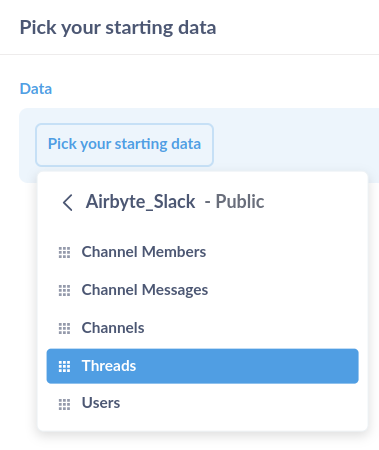Pick the highlighted Threads table
379x450 pixels.
(202, 366)
